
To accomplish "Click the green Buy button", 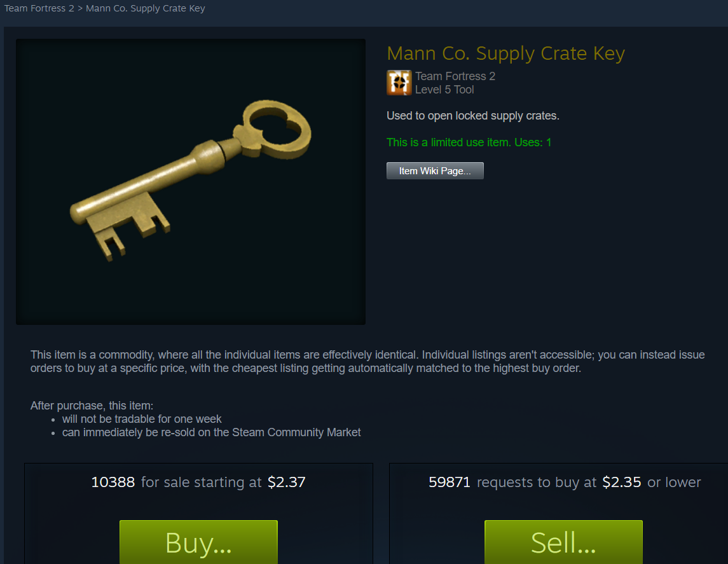I will [x=199, y=542].
